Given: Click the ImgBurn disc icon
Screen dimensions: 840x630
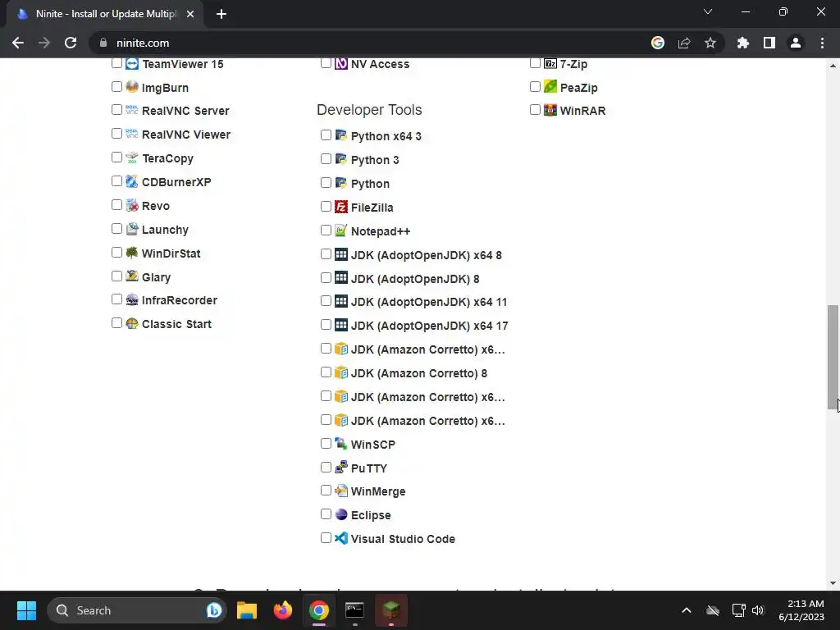Looking at the screenshot, I should (x=132, y=87).
